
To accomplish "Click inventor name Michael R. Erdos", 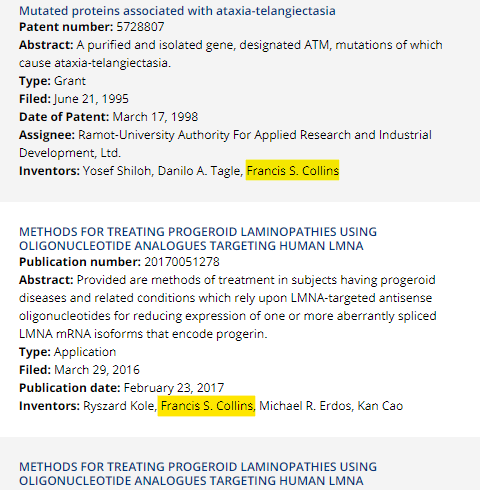I will coord(305,406).
